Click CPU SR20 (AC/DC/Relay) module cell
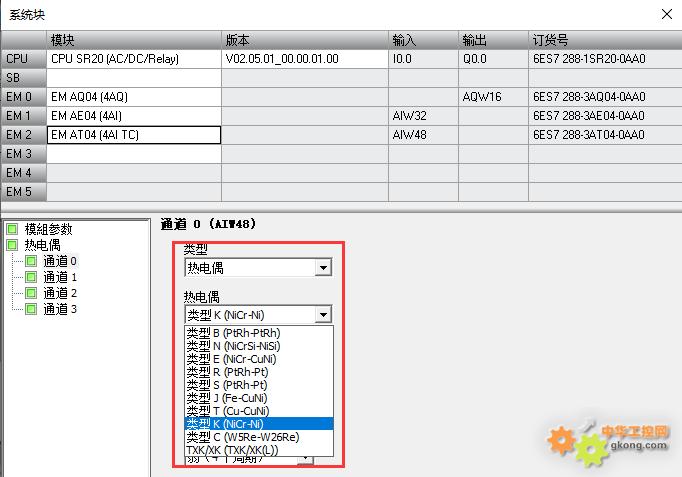Image resolution: width=682 pixels, height=477 pixels. 134,59
